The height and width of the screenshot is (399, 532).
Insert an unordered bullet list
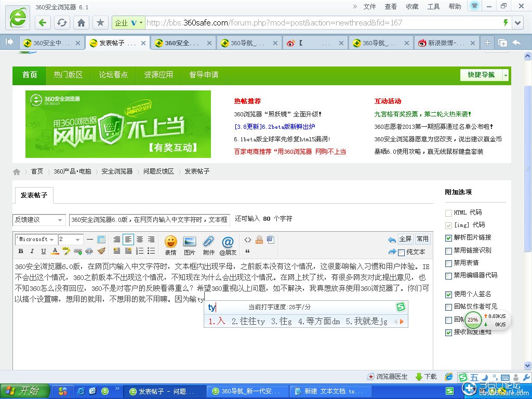coord(151,251)
